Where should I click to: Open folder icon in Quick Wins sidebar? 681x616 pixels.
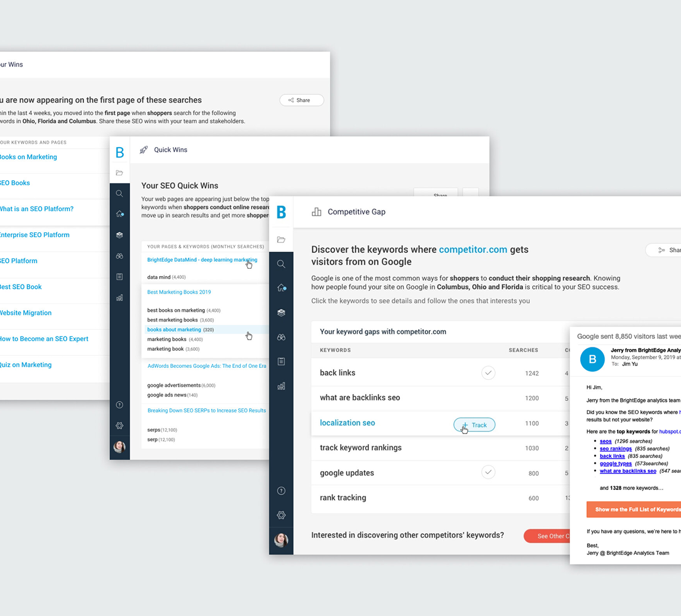pyautogui.click(x=119, y=173)
